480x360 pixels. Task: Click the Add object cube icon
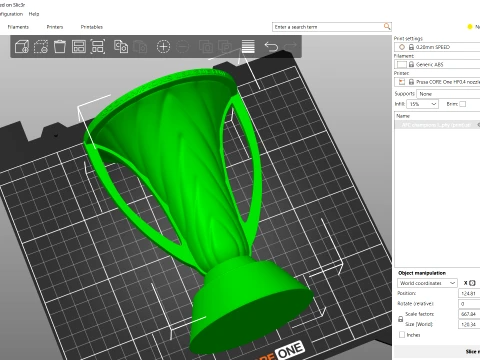(x=22, y=47)
